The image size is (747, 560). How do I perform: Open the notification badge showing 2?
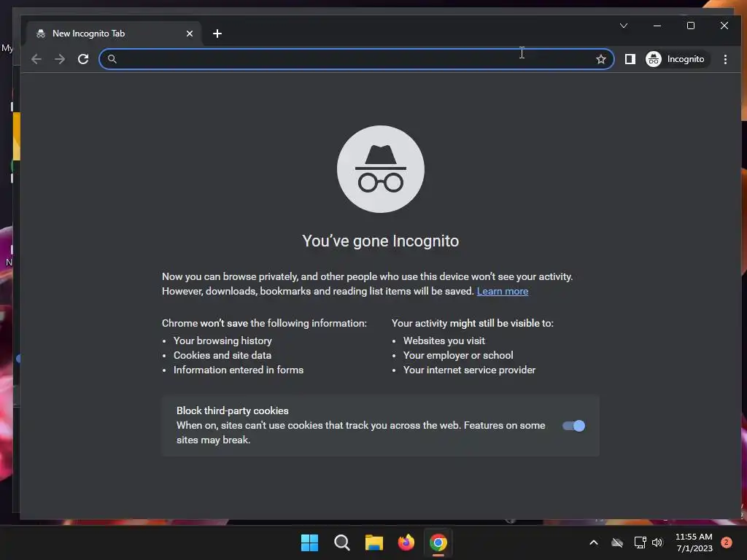tap(726, 542)
